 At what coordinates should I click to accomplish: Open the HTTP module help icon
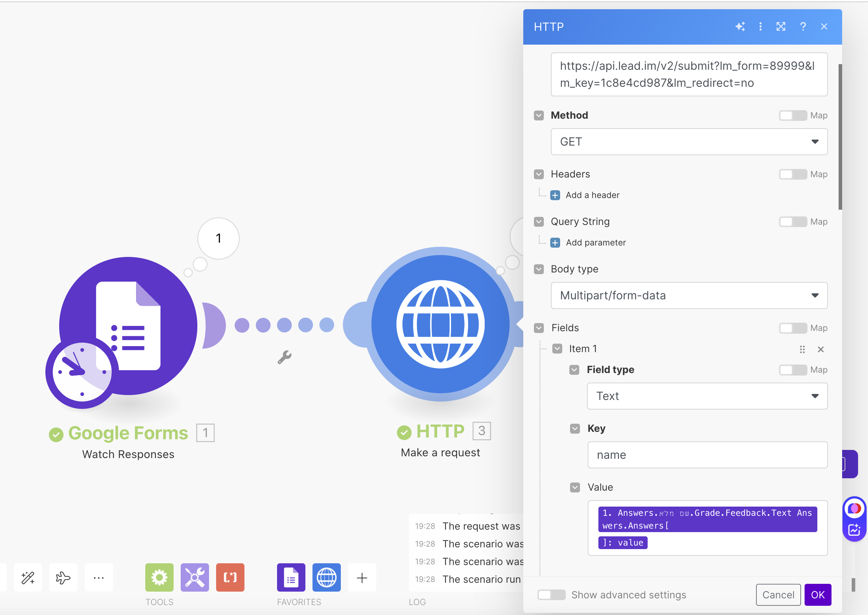point(802,27)
